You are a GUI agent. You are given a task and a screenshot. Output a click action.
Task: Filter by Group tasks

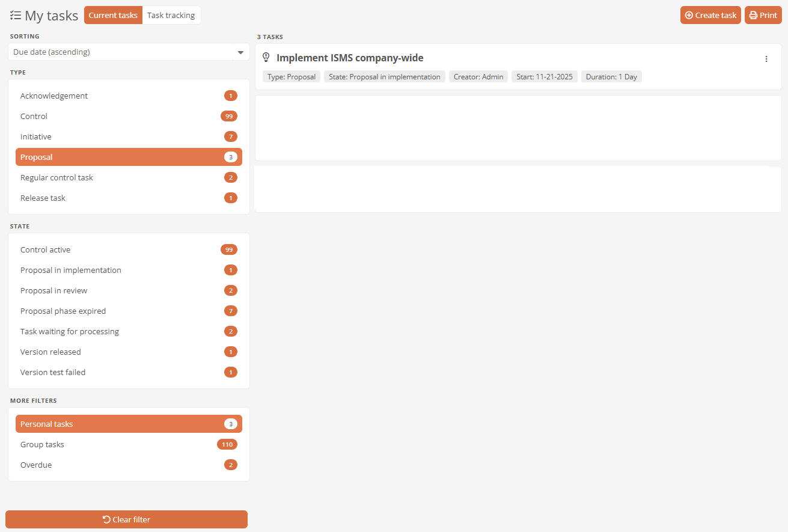point(129,444)
